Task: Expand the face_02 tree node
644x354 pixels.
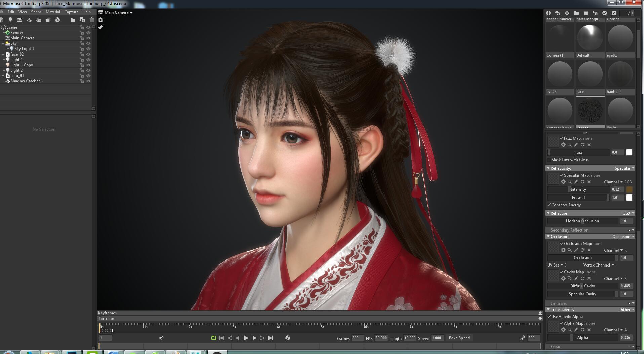Action: pyautogui.click(x=3, y=54)
